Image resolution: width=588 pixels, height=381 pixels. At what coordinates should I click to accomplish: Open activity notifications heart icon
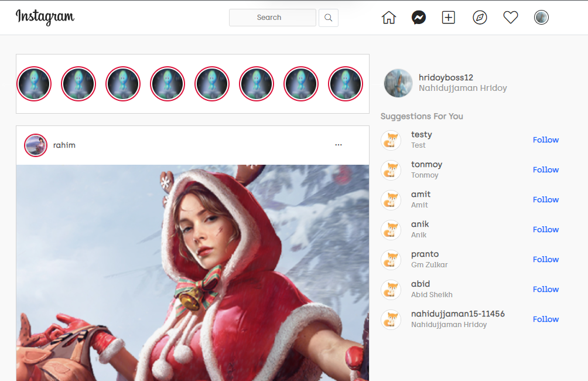(511, 18)
